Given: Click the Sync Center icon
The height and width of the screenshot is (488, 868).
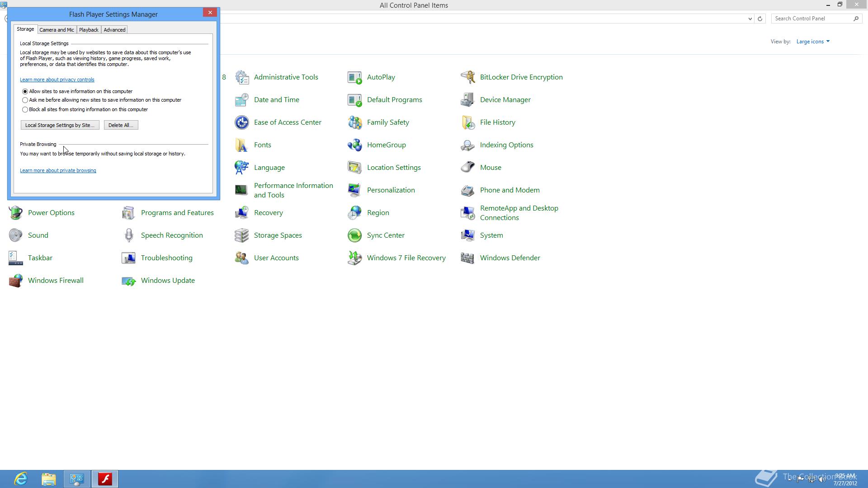Looking at the screenshot, I should point(355,235).
